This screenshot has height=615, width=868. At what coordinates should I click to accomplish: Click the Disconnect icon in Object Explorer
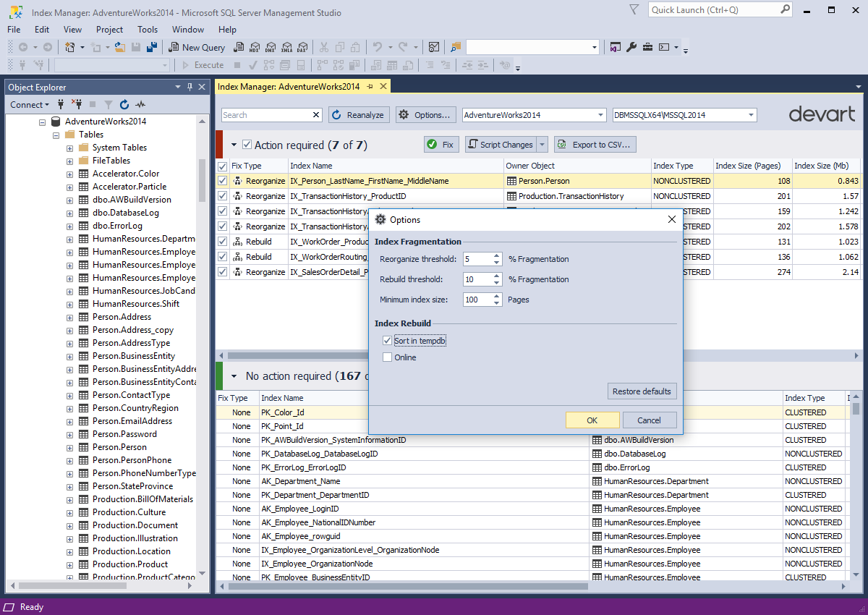point(77,104)
